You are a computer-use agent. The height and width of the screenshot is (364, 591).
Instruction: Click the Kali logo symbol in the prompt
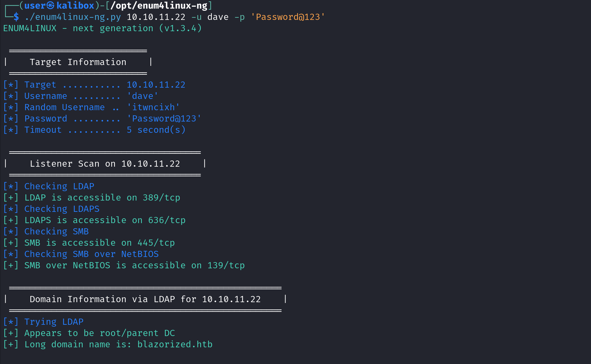click(x=50, y=5)
